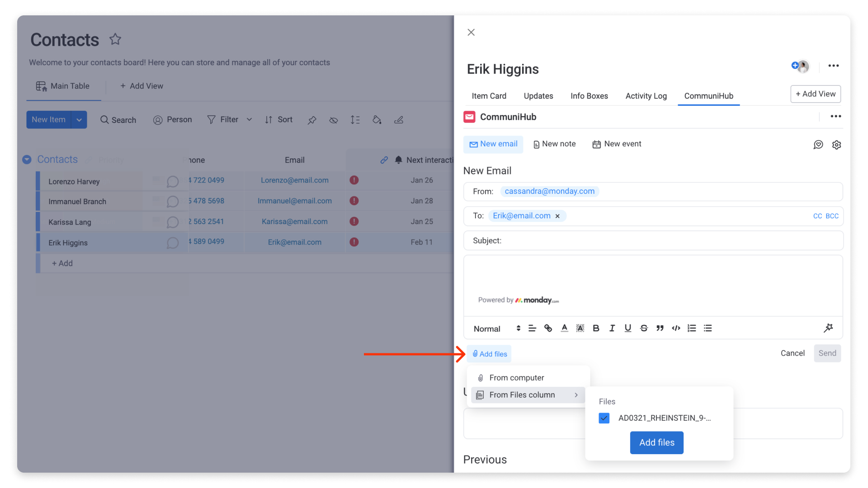Click the text alignment icon in the editor
The width and height of the screenshot is (868, 488).
[x=532, y=328]
